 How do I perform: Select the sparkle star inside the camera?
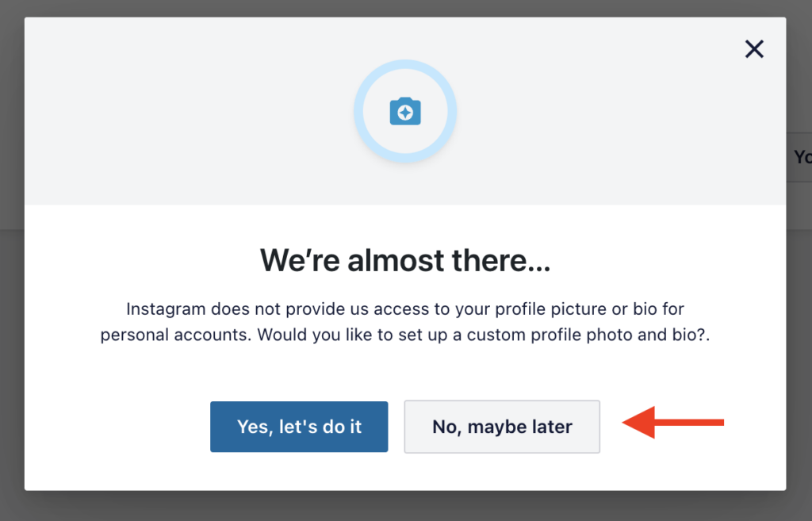pyautogui.click(x=405, y=113)
